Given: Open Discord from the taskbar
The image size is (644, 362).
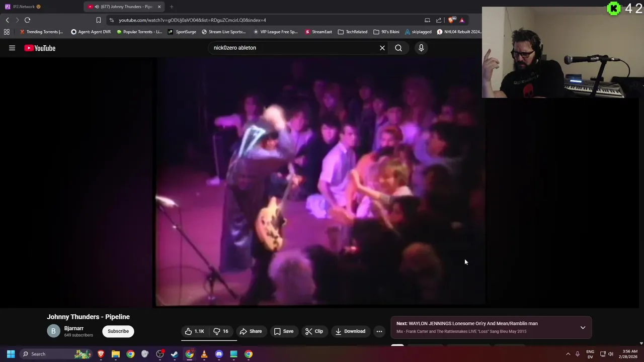Looking at the screenshot, I should coord(219,354).
